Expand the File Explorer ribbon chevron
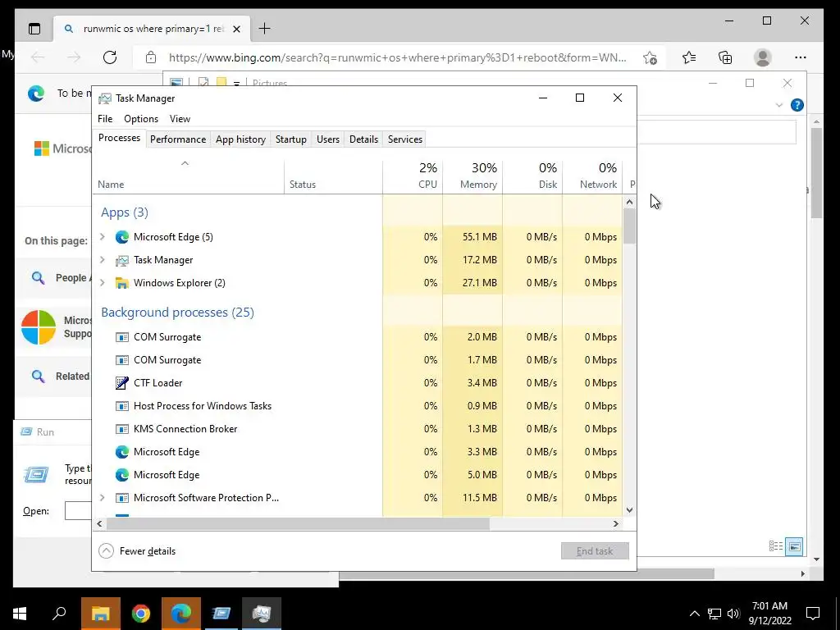The height and width of the screenshot is (630, 840). click(x=779, y=105)
